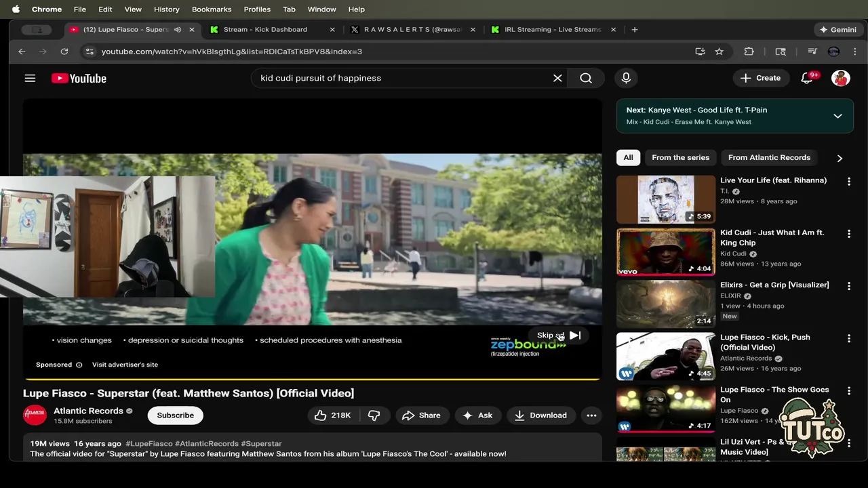Open Chrome three-dot menu

tap(855, 52)
